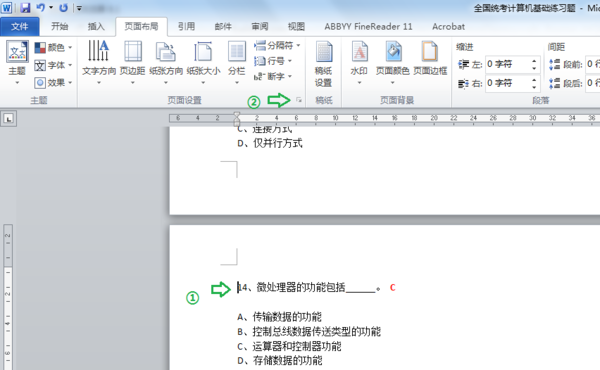Switch to the 开始 tab

(60, 26)
